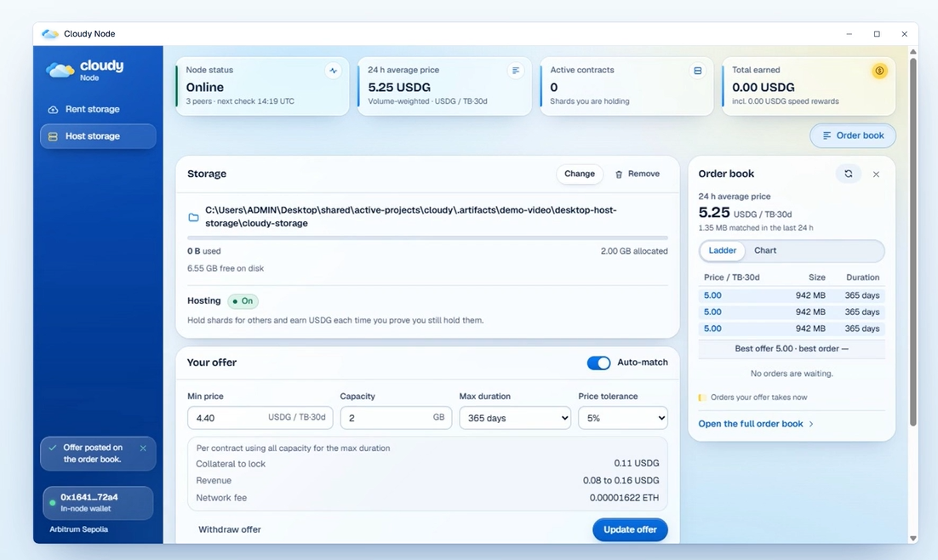This screenshot has height=560, width=938.
Task: Click the Capacity input field
Action: pos(396,418)
